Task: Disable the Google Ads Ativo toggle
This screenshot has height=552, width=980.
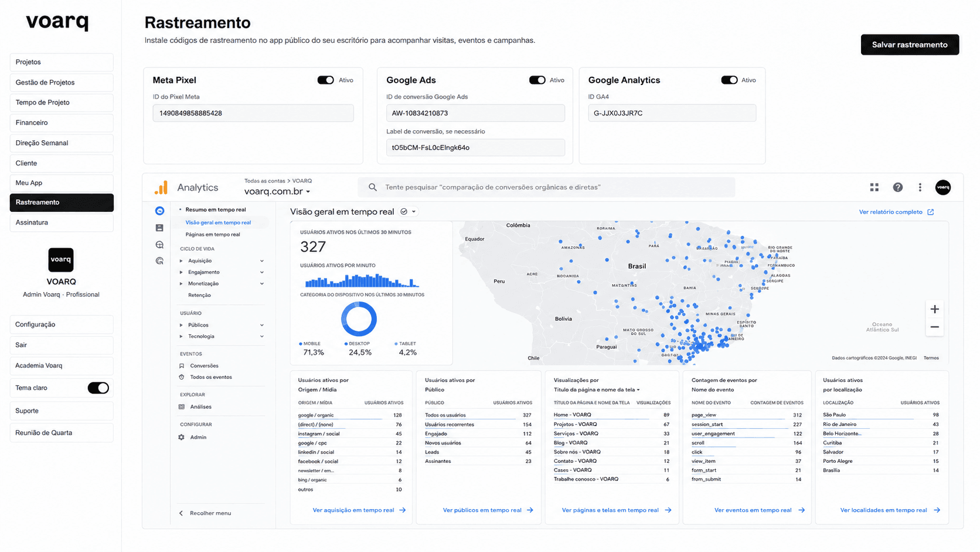Action: point(537,80)
